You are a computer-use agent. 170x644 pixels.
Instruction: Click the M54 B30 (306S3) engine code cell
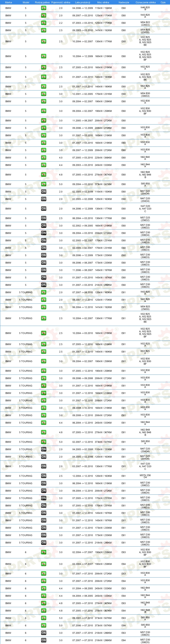(x=145, y=94)
